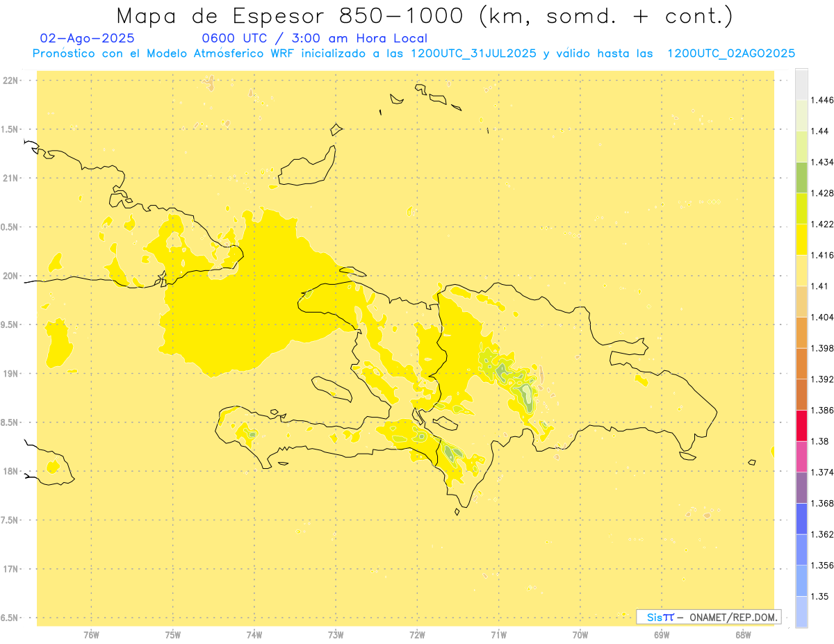The image size is (834, 644).
Task: Pick the tan swatch between 1.404 and 1.41
Action: pos(801,302)
